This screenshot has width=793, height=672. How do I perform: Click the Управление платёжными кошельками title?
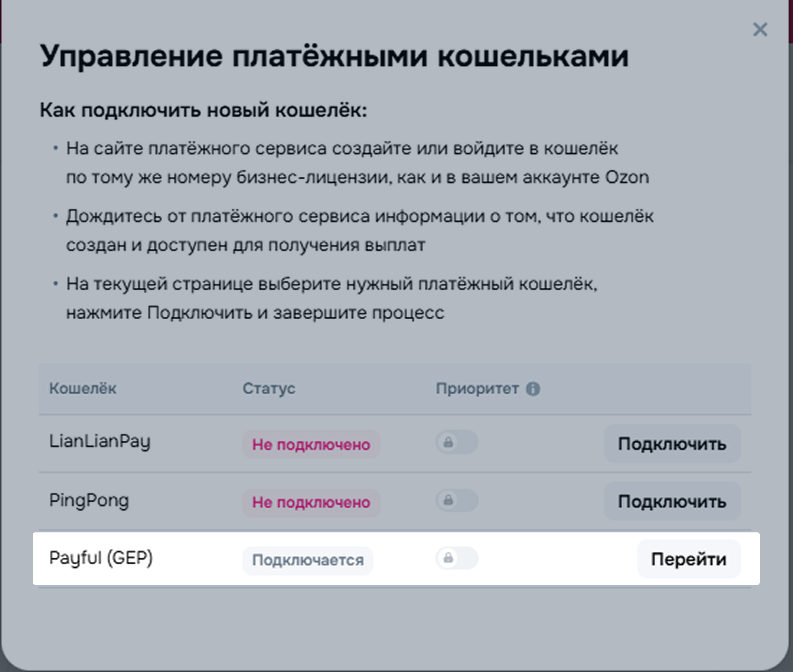pyautogui.click(x=334, y=56)
